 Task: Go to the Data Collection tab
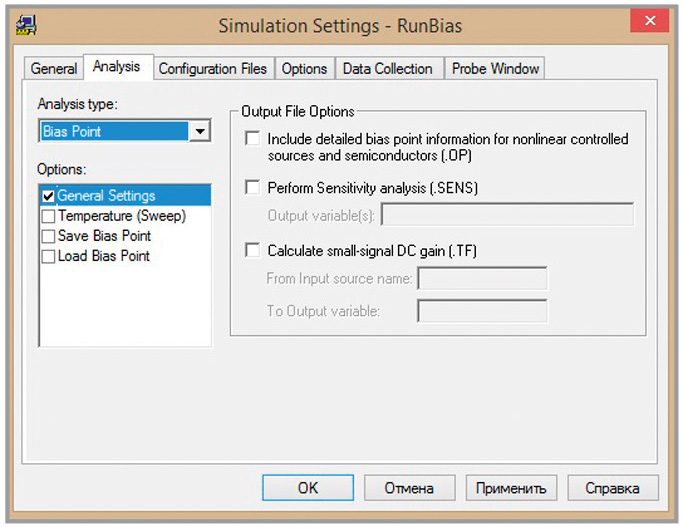pyautogui.click(x=387, y=69)
